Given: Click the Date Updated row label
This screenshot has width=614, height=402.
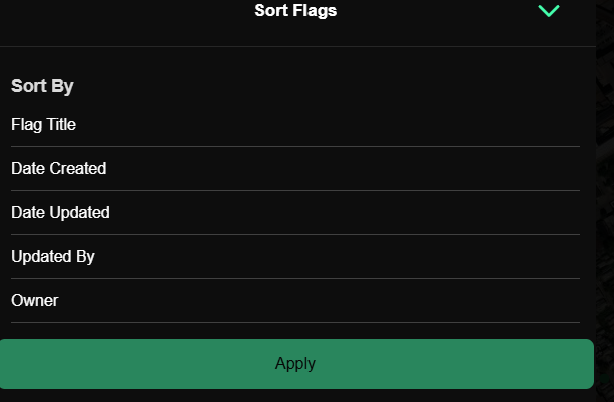Looking at the screenshot, I should click(60, 213).
